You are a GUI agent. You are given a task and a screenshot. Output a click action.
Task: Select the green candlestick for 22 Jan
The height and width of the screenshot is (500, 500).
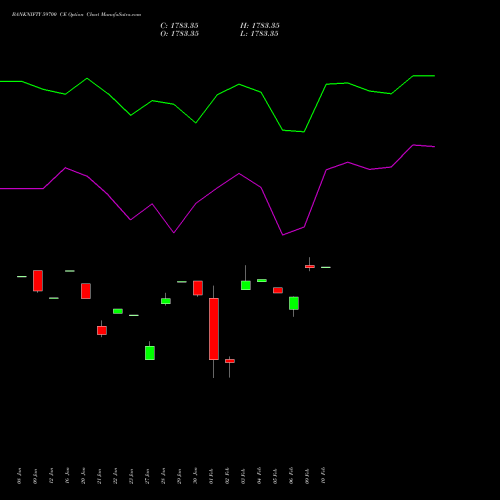[x=118, y=311]
